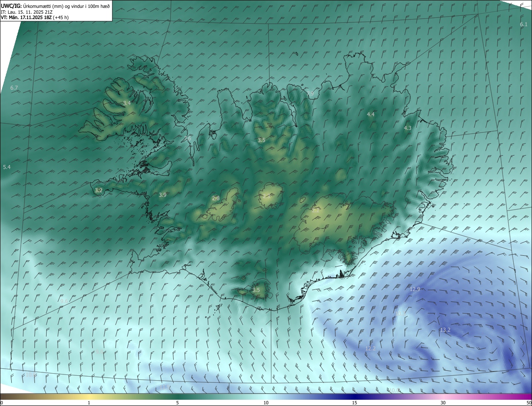Click the 12.2 precipitation value
This screenshot has height=406, width=532.
pos(370,349)
